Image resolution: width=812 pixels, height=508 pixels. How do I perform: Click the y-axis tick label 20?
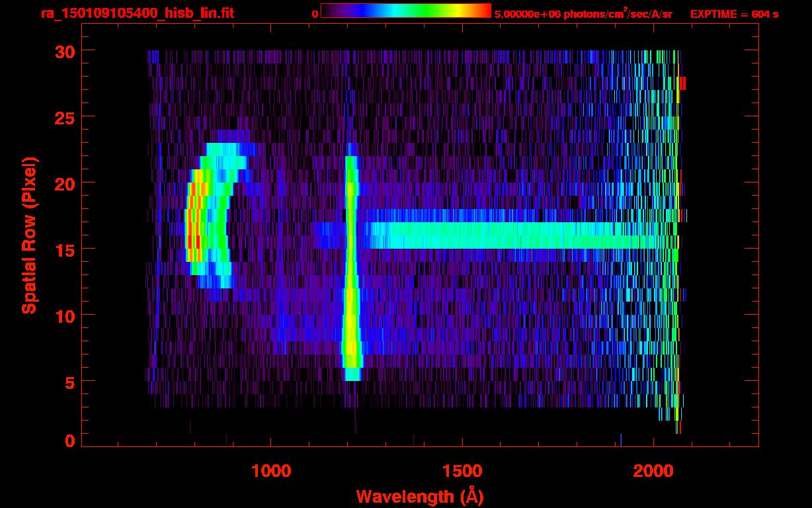point(64,183)
